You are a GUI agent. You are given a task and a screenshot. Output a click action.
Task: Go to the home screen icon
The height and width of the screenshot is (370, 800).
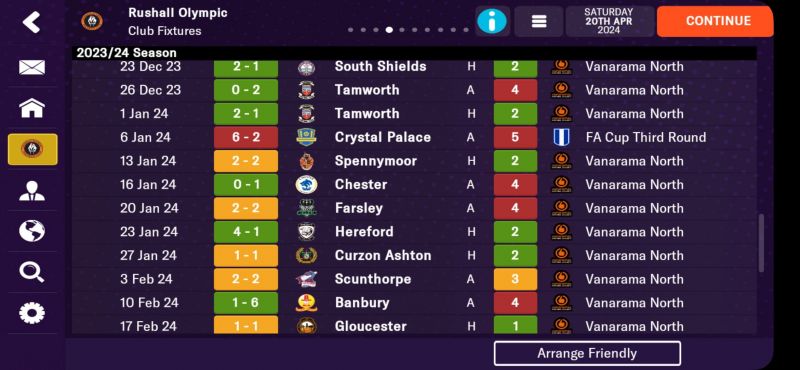click(32, 108)
